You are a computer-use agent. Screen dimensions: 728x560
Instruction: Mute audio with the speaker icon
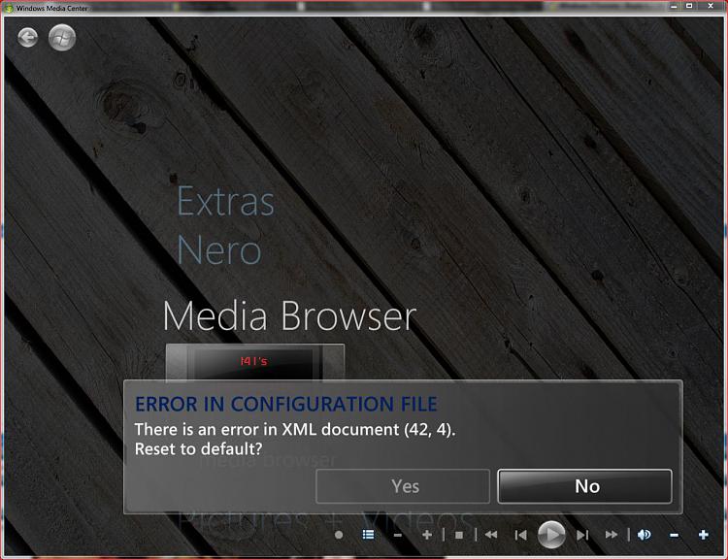coord(644,535)
